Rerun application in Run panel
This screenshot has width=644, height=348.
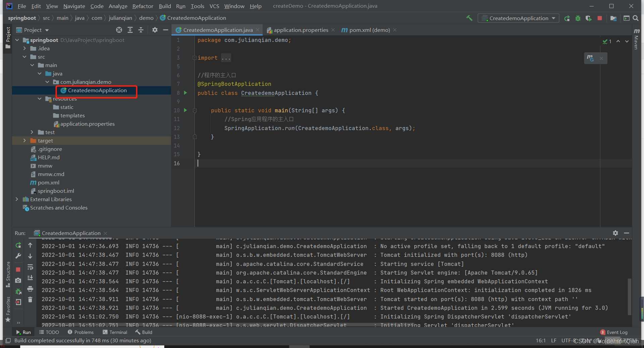[18, 245]
